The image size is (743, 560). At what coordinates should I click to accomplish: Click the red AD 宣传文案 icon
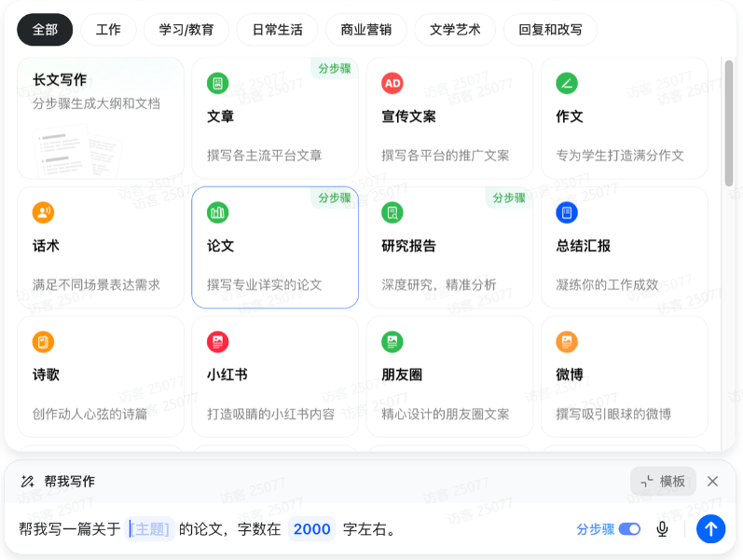point(392,83)
